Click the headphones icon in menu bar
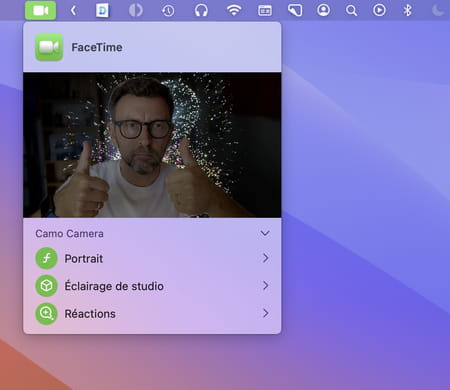 [x=201, y=10]
